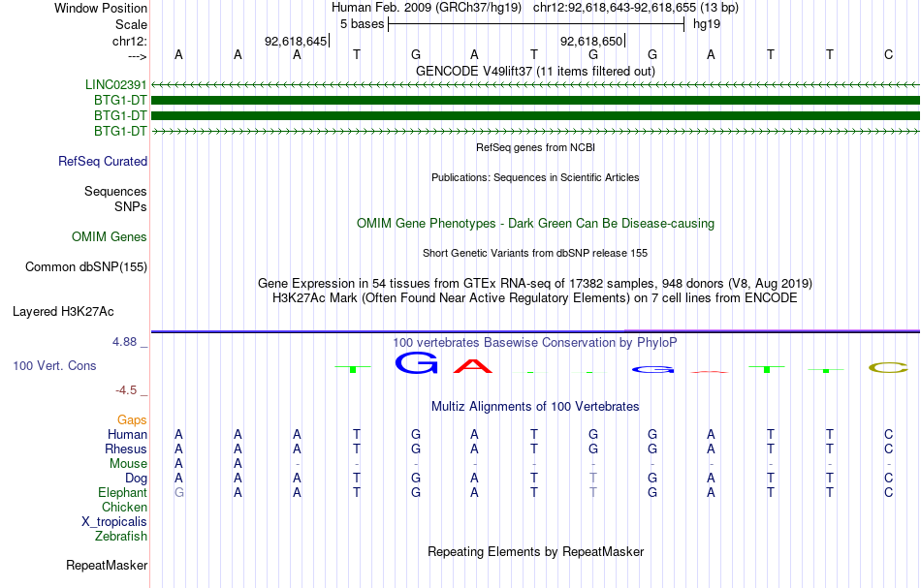The image size is (921, 588).
Task: Click the blue H3K27Ac signal line
Action: coord(535,331)
